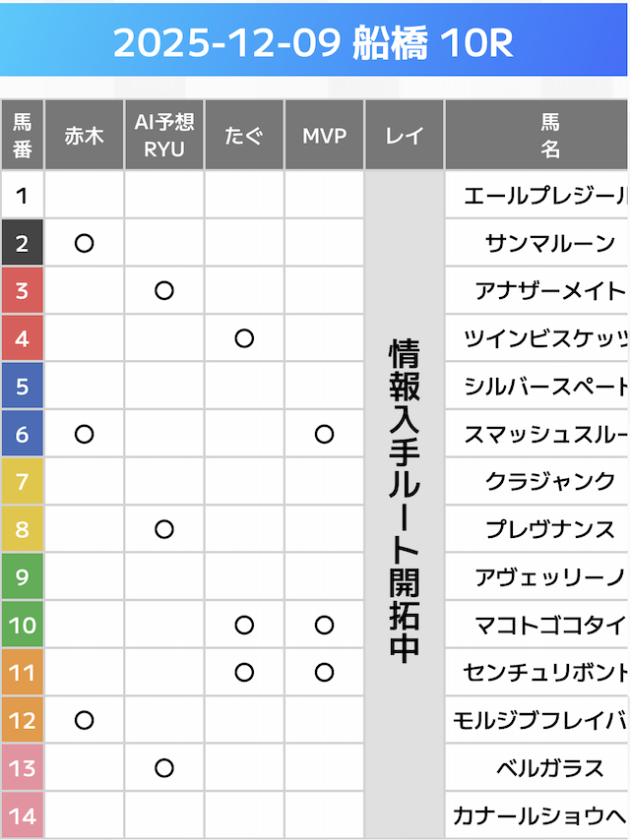Click the AI予想RYU circle for horse 13

click(x=164, y=768)
